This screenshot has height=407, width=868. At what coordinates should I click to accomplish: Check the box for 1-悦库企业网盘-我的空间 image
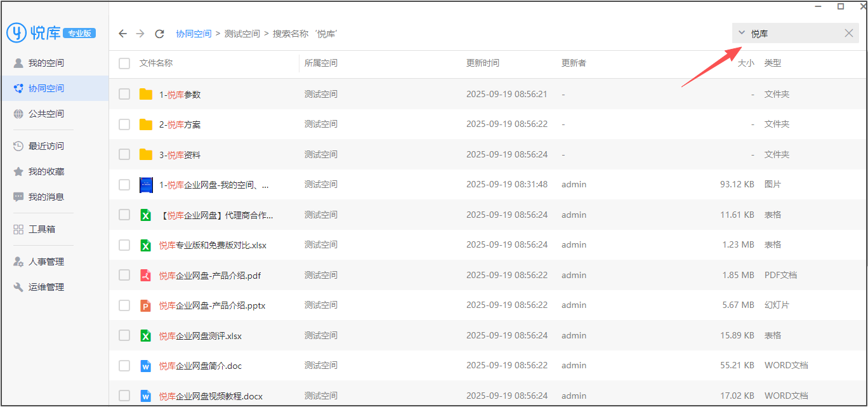[x=124, y=185]
